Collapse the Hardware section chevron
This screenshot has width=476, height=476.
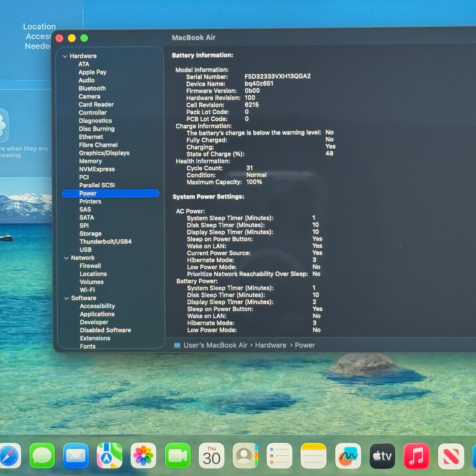[65, 56]
